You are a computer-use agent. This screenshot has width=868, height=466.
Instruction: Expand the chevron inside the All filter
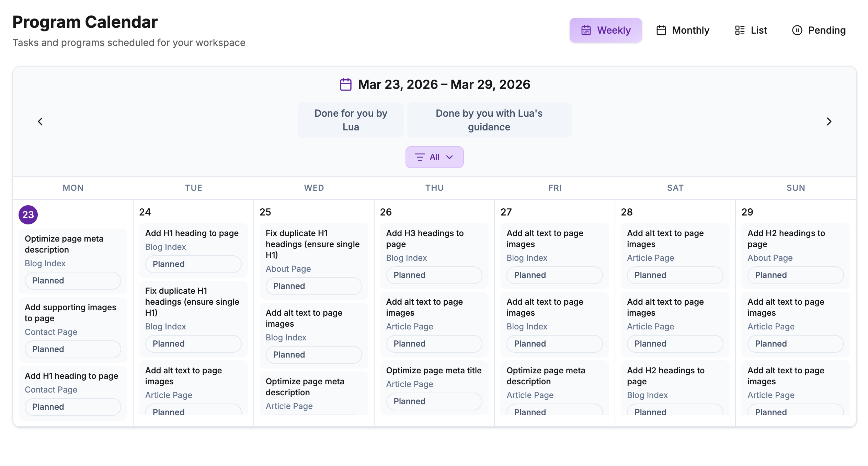449,157
